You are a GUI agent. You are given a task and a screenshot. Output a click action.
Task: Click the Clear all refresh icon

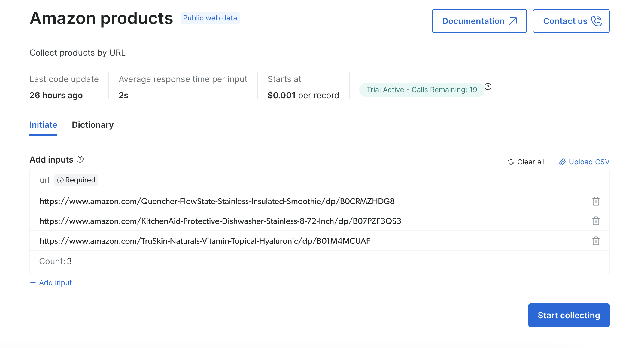coord(511,162)
